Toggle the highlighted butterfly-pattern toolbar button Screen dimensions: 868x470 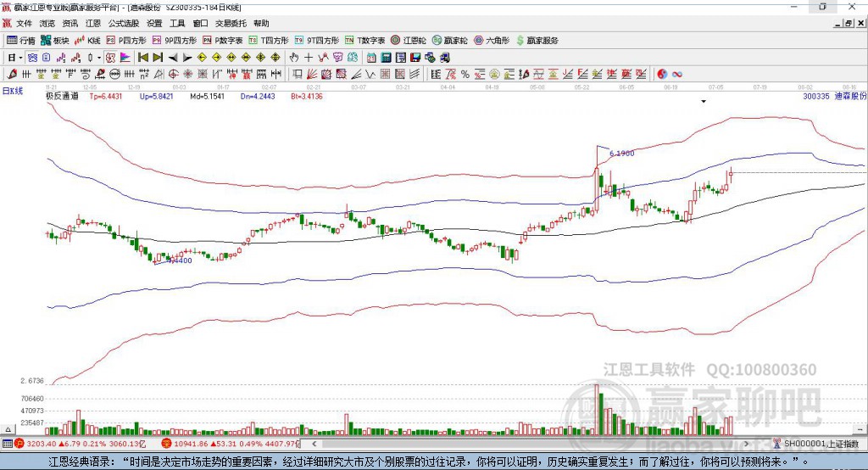click(x=32, y=58)
